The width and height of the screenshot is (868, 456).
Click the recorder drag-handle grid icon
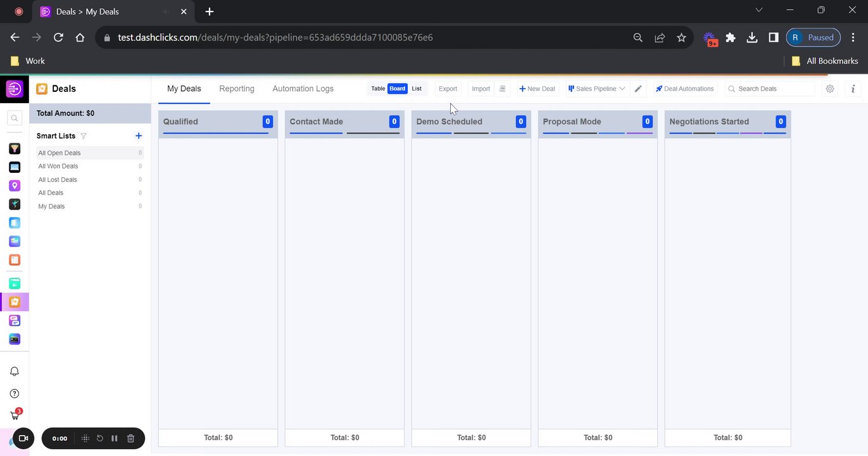click(x=85, y=438)
